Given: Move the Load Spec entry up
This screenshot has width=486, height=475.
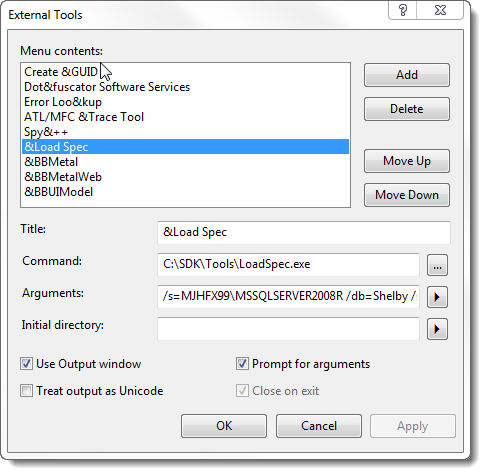Looking at the screenshot, I should pyautogui.click(x=407, y=161).
